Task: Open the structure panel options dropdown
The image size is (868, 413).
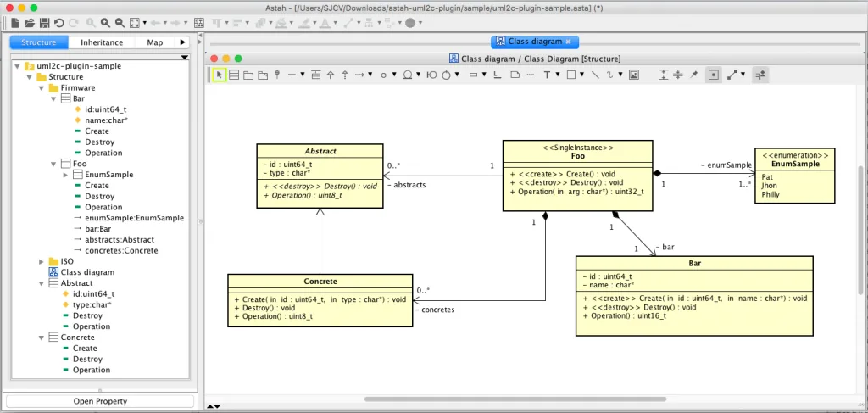Action: [185, 57]
